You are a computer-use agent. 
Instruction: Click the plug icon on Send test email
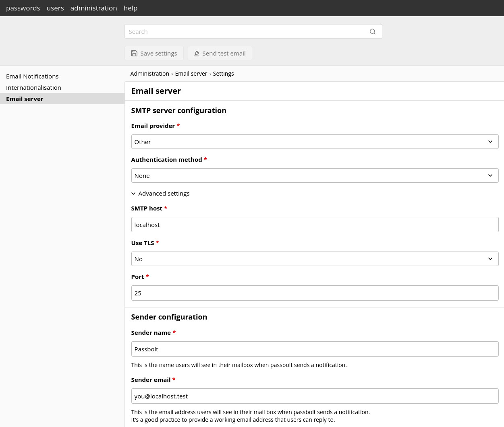197,53
